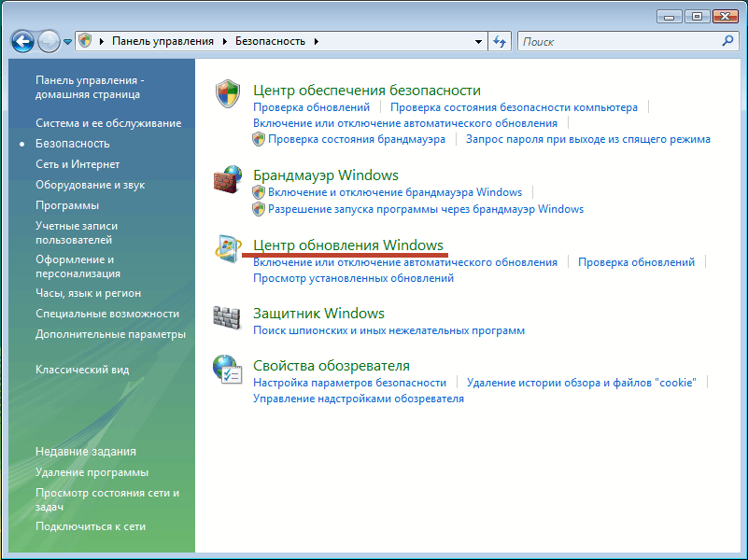The width and height of the screenshot is (748, 560).
Task: Switch to Классический вид
Action: click(x=82, y=370)
